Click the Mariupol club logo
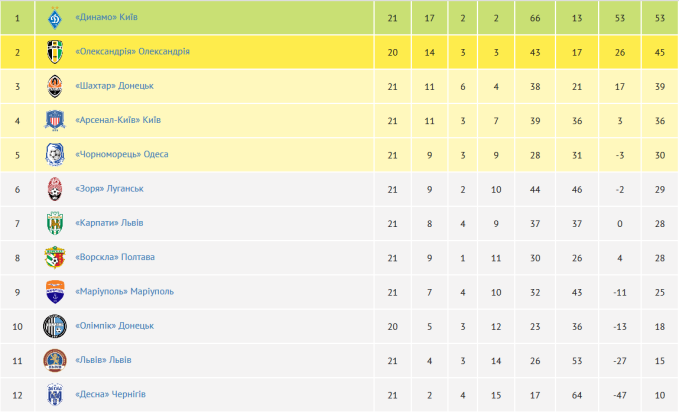The image size is (679, 412). (x=54, y=292)
